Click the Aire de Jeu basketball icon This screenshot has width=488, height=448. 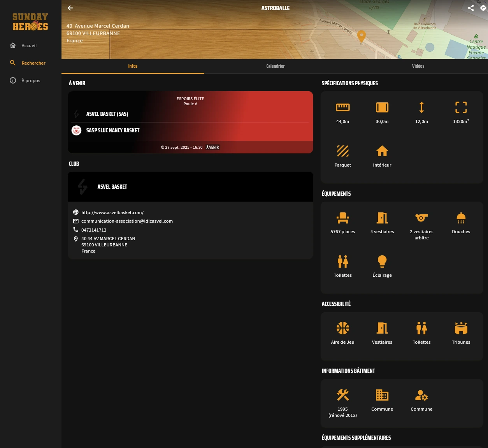(x=343, y=328)
